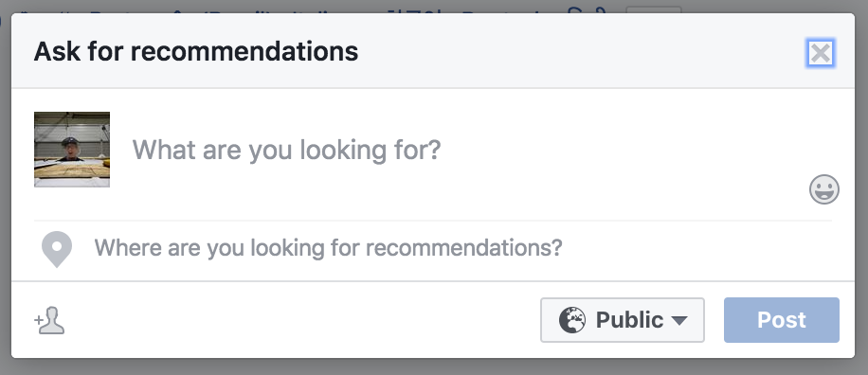The image size is (868, 375).
Task: Close the Ask for recommendations dialog
Action: (x=821, y=54)
